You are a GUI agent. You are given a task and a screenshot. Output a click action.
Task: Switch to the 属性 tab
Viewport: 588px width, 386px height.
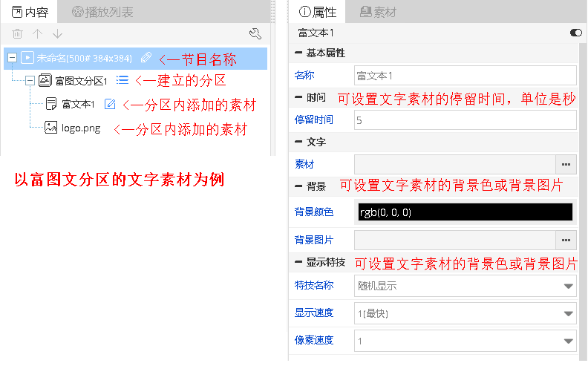click(x=318, y=12)
